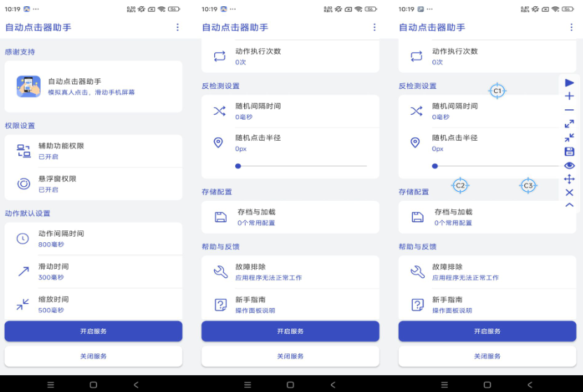Click the C3 click target marker

pyautogui.click(x=528, y=185)
